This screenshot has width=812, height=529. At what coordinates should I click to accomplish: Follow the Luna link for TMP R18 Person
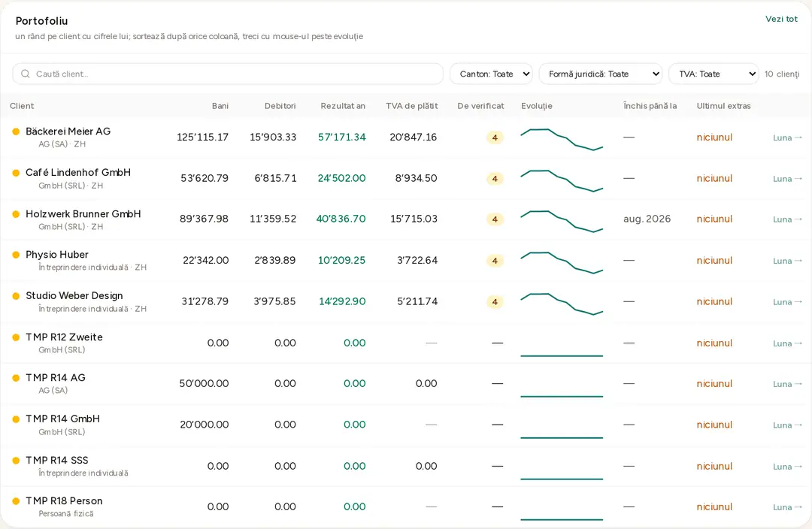pyautogui.click(x=787, y=507)
